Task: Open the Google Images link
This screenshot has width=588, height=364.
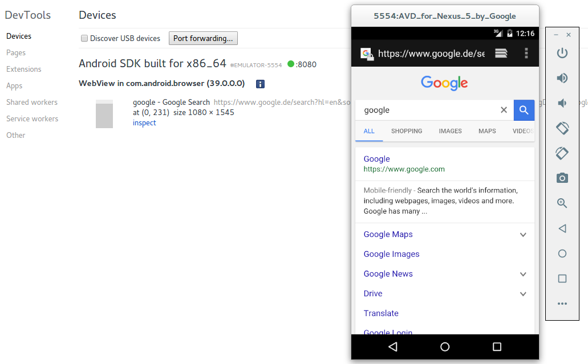Action: pyautogui.click(x=391, y=254)
